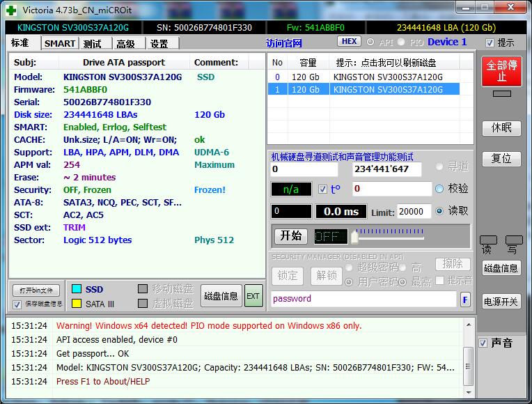
Task: Toggle the t° temperature checkbox
Action: [x=322, y=189]
